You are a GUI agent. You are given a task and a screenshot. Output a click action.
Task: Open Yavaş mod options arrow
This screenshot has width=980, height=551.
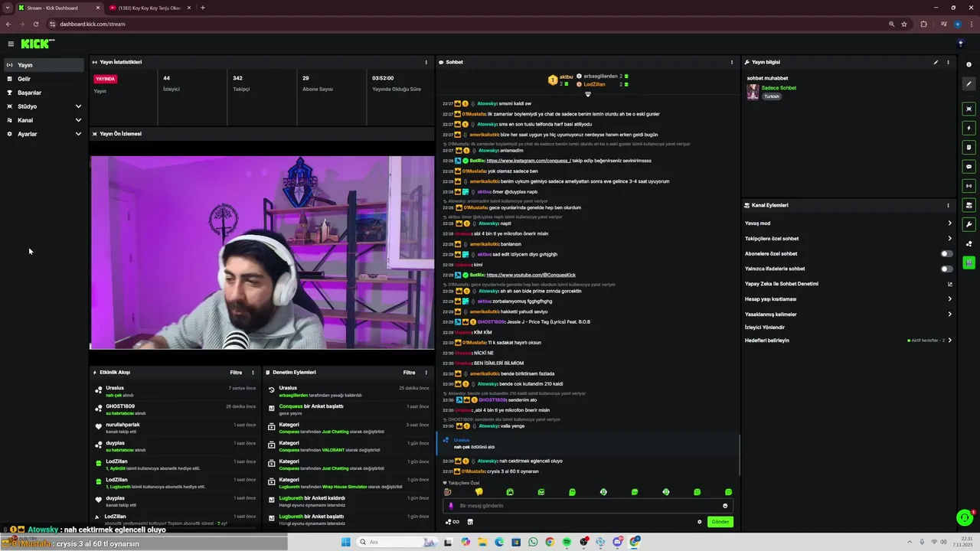tap(950, 223)
